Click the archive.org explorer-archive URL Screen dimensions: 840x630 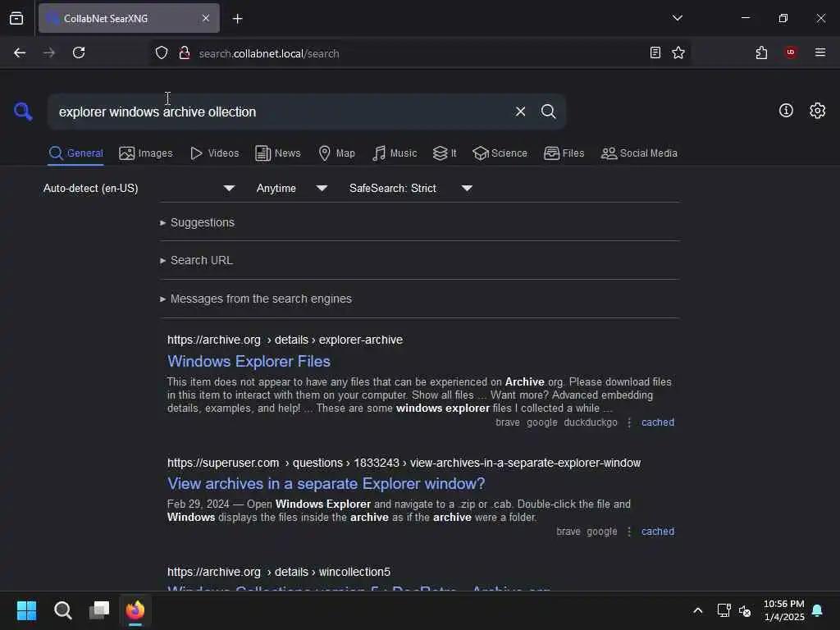point(285,340)
